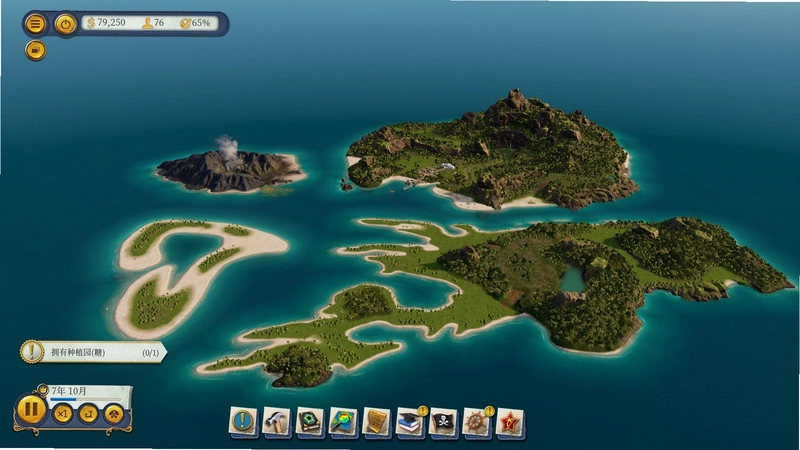Image resolution: width=800 pixels, height=450 pixels.
Task: Open the edicts scroll icon
Action: 376,422
